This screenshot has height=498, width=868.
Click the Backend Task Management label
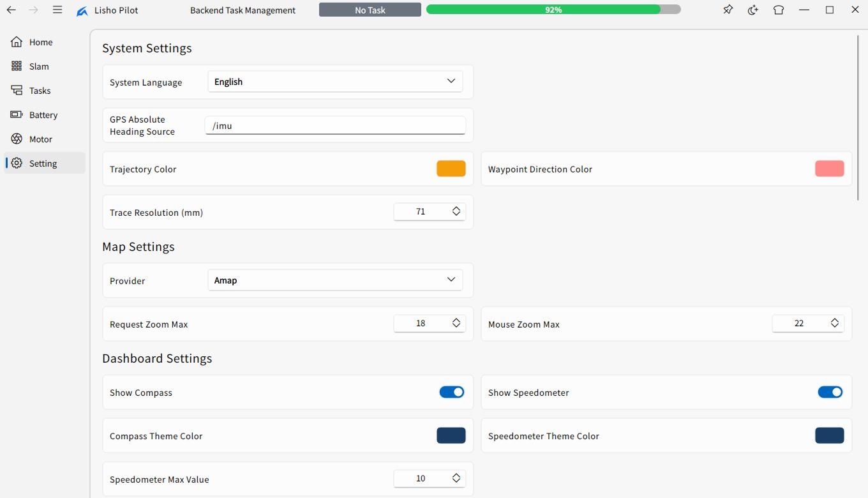pos(243,10)
